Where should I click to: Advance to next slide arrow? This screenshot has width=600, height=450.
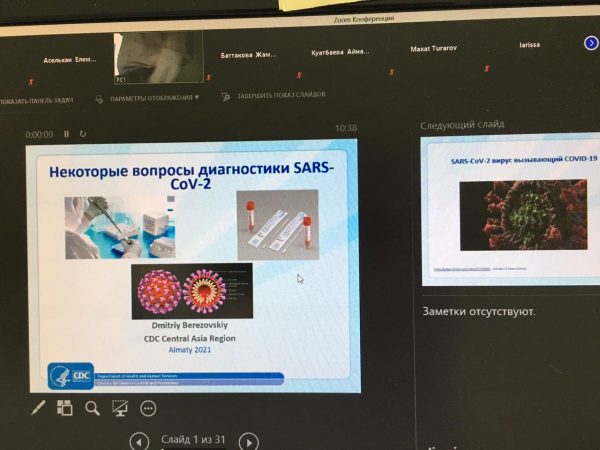[249, 441]
